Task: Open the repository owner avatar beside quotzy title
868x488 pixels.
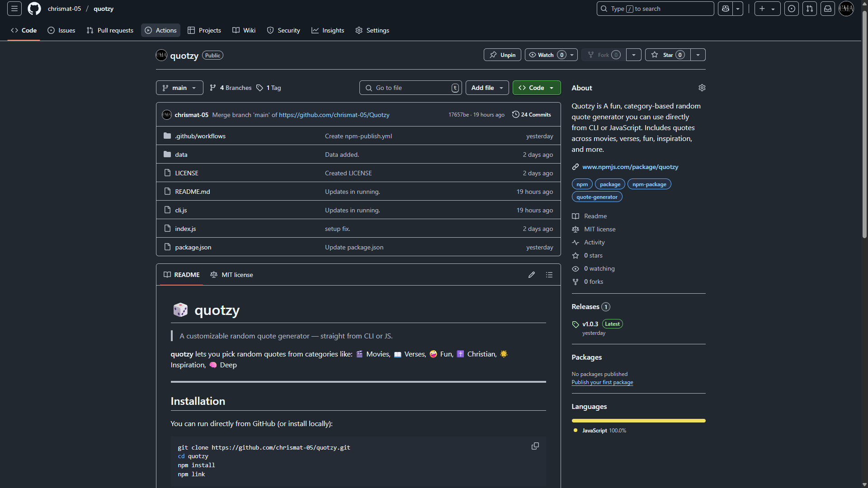Action: [x=161, y=55]
